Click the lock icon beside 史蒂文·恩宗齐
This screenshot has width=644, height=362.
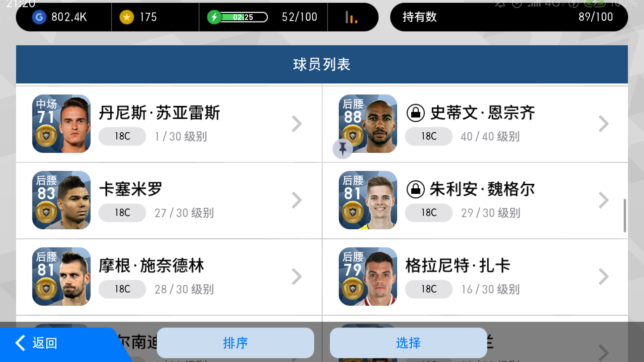pyautogui.click(x=416, y=113)
